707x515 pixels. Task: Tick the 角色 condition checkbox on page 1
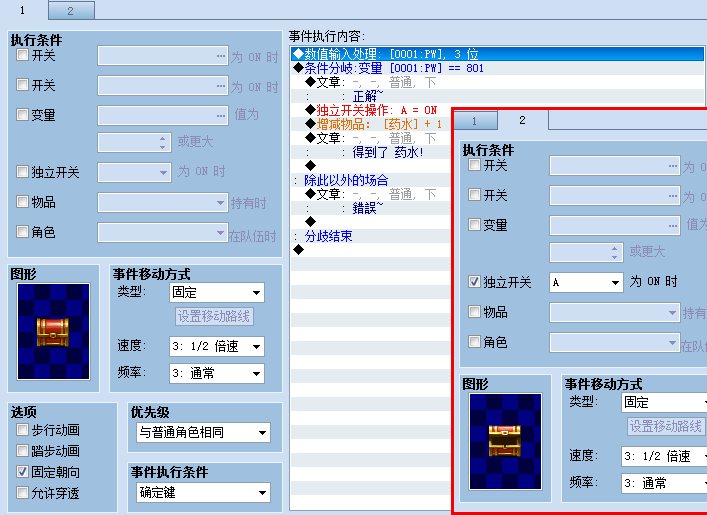coord(22,232)
